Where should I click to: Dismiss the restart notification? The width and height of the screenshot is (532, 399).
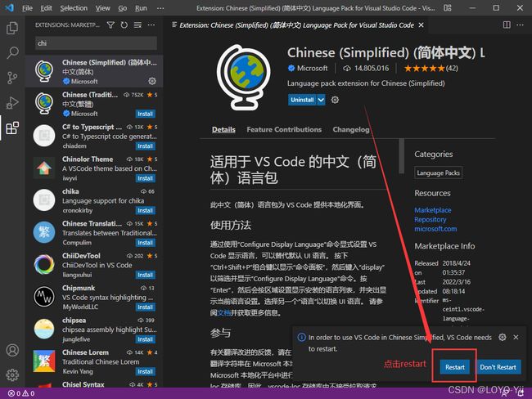point(516,337)
